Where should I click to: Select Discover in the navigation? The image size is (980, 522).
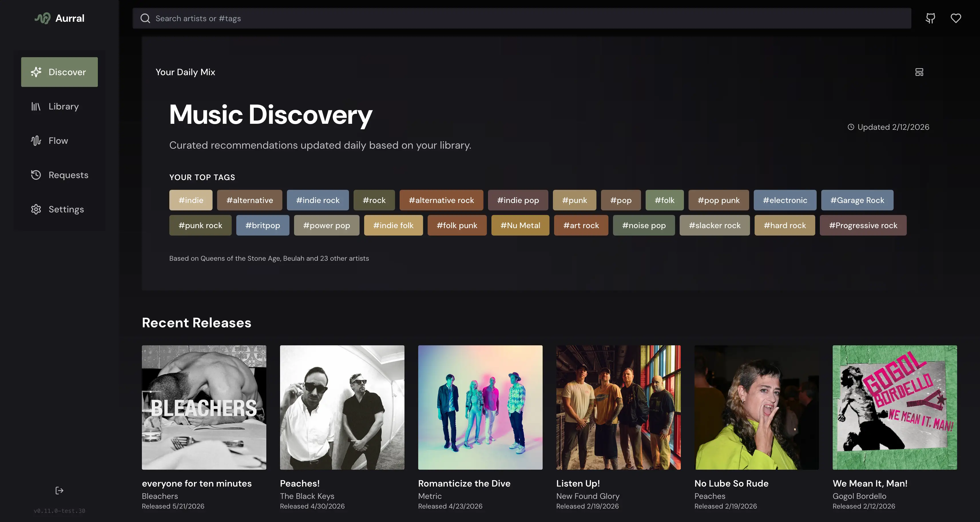59,72
